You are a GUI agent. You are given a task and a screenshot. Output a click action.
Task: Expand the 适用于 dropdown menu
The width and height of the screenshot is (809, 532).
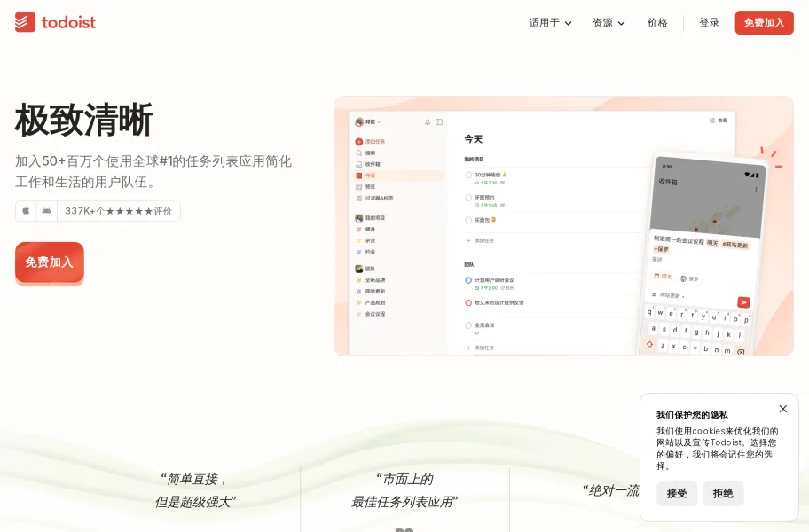pos(550,23)
